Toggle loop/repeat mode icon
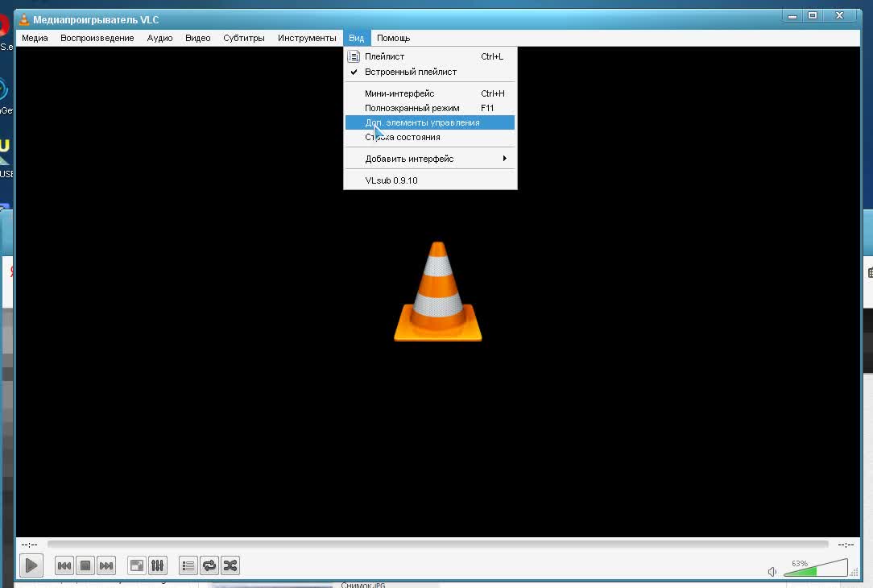 pos(209,565)
